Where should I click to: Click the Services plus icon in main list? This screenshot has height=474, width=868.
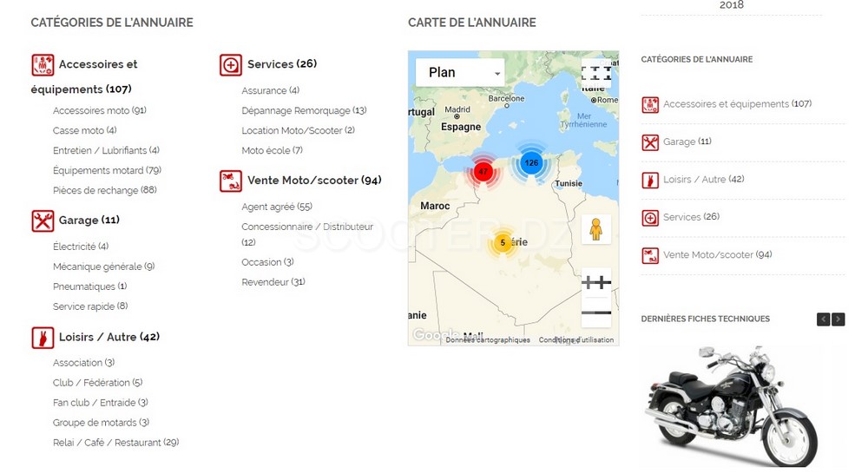coord(231,65)
